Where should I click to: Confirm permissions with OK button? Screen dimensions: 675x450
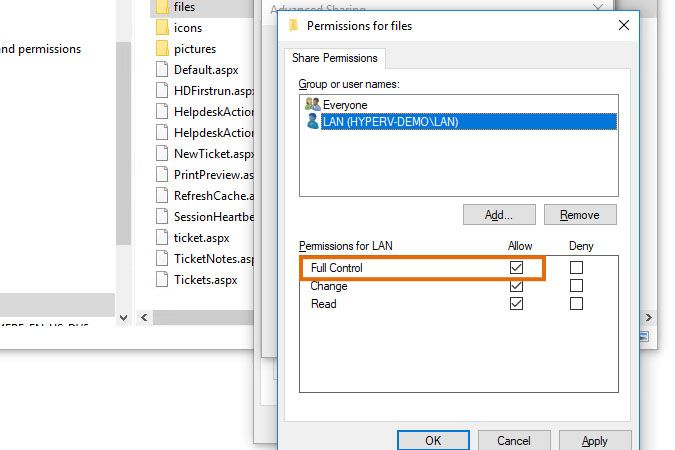click(x=432, y=440)
